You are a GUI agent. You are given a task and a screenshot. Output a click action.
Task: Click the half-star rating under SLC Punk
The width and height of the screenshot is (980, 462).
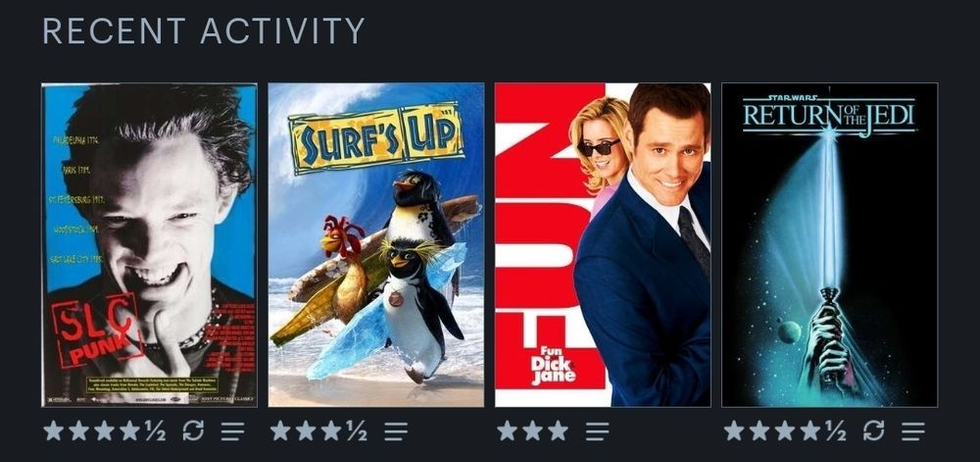156,431
